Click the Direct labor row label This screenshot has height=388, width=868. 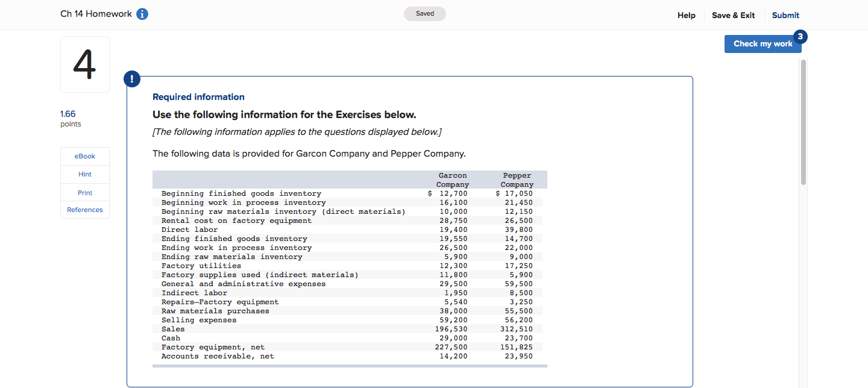(189, 230)
